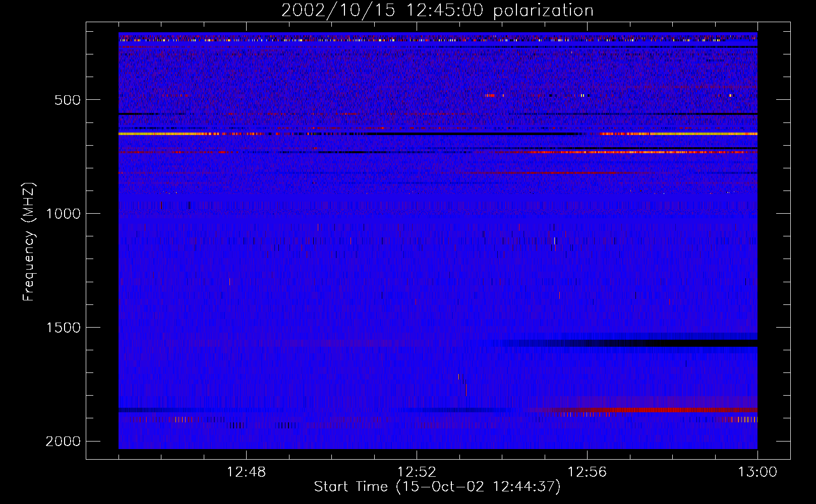Select the 2000 frequency tick label
The image size is (816, 504).
pyautogui.click(x=63, y=442)
